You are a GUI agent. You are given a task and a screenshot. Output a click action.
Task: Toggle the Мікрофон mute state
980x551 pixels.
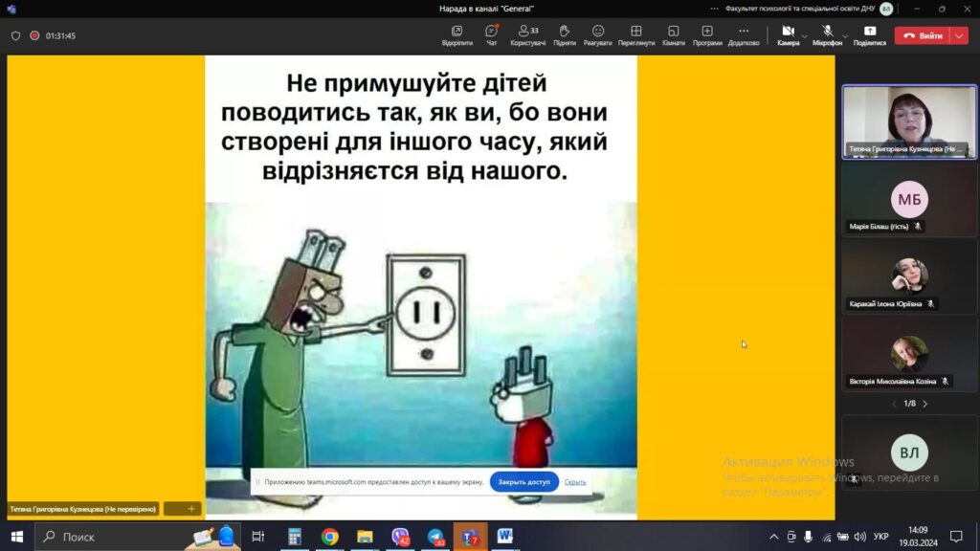pyautogui.click(x=827, y=35)
